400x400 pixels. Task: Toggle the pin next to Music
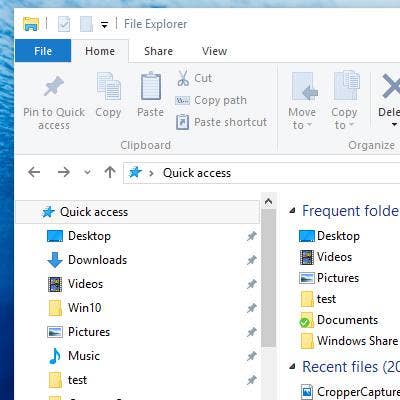pyautogui.click(x=252, y=356)
